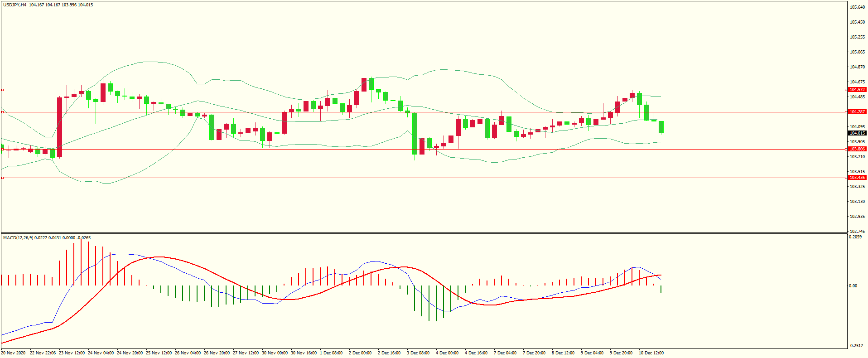Click the black 104.015 current price label

coord(857,133)
